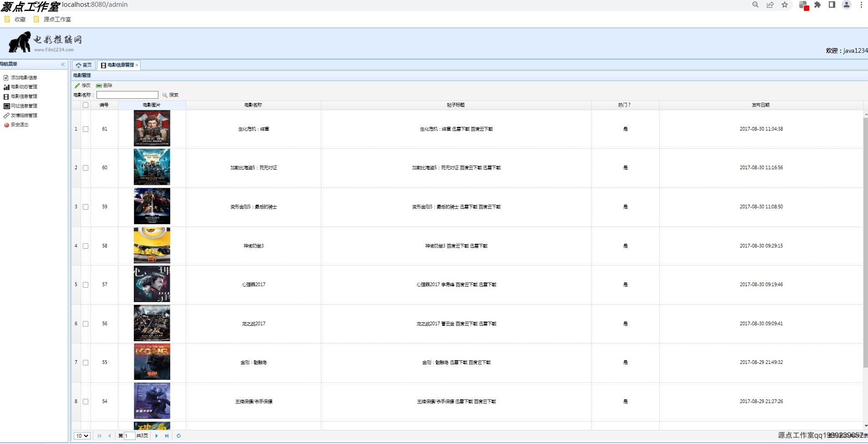Collapse the 导航菜单 navigation panel
868x444 pixels.
[63, 64]
